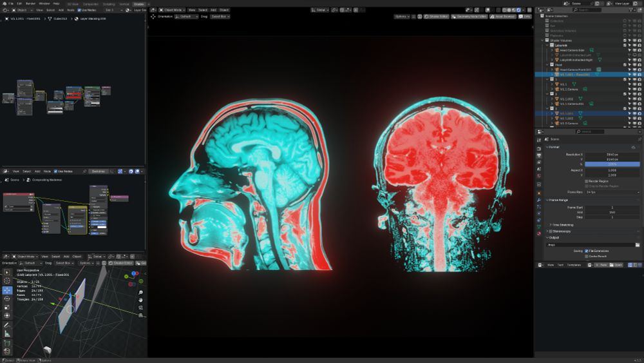Click the Backdrop button in compositor header

(99, 172)
